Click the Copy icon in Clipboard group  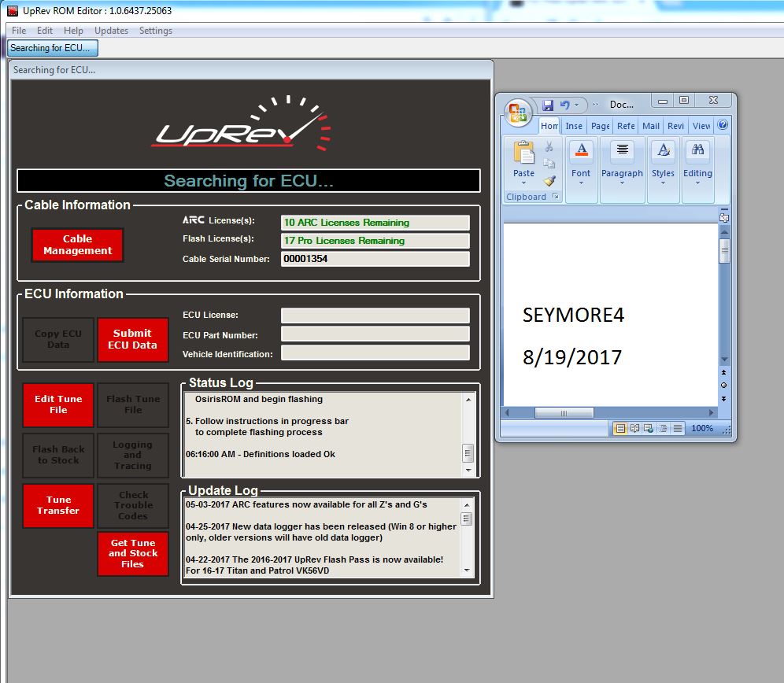(x=549, y=164)
